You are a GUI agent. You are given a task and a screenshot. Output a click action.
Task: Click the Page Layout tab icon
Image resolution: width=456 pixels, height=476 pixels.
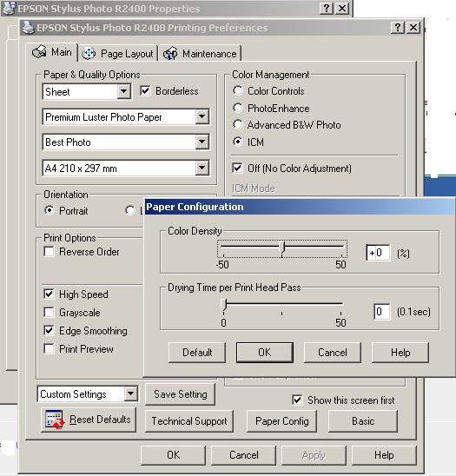coord(89,54)
